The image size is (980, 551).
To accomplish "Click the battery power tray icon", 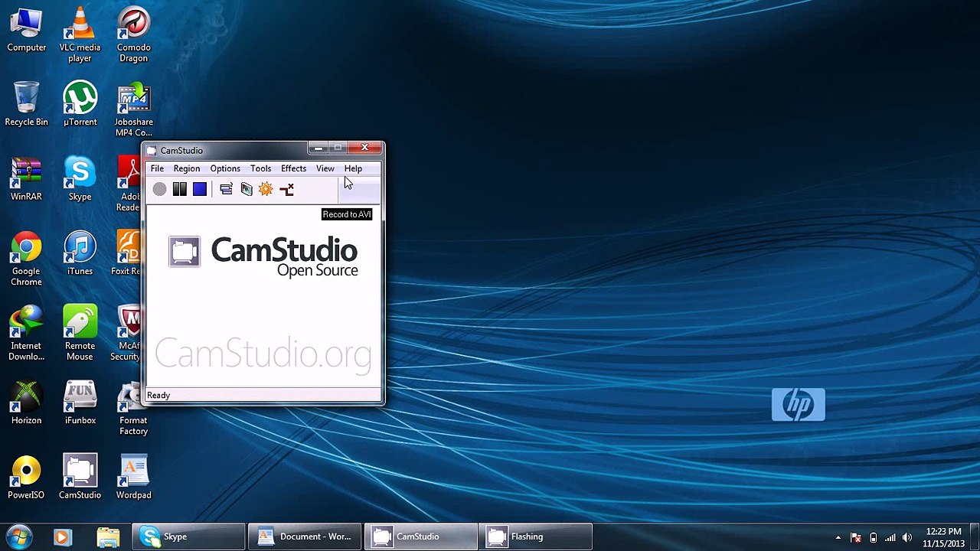I will [x=873, y=537].
